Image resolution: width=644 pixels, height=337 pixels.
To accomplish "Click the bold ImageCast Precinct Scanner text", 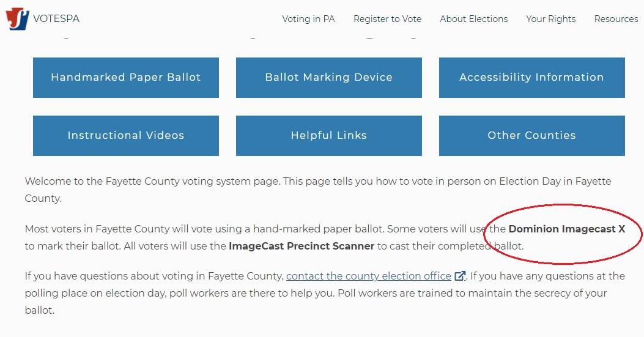I will point(302,246).
